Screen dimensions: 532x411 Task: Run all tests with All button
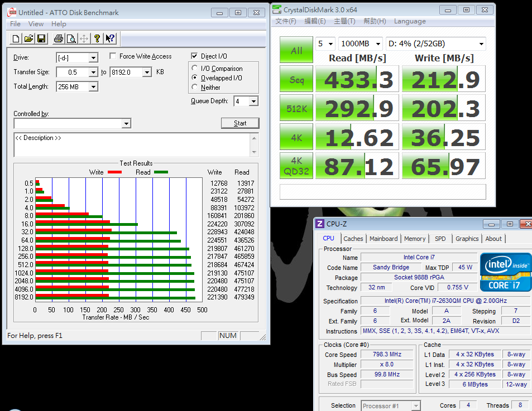[x=296, y=50]
